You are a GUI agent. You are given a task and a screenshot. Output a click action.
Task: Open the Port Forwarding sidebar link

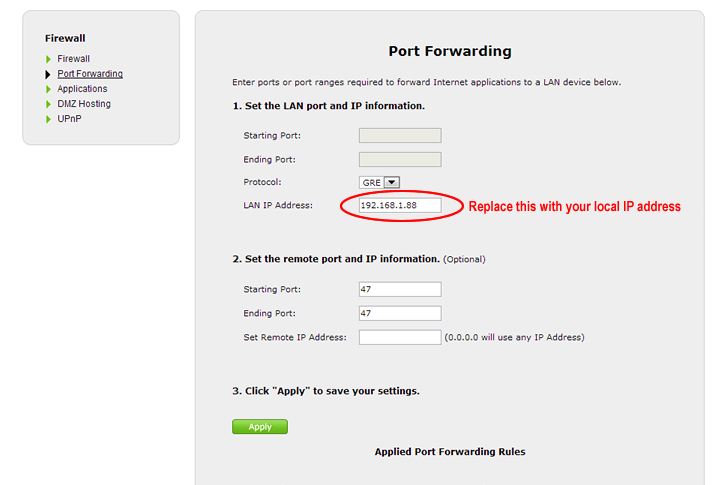click(x=90, y=74)
